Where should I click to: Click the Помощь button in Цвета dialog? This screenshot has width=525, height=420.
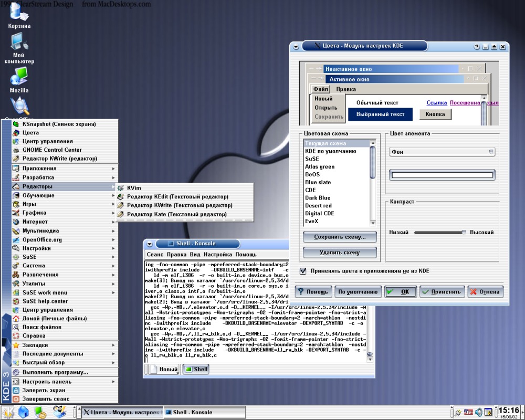point(313,292)
